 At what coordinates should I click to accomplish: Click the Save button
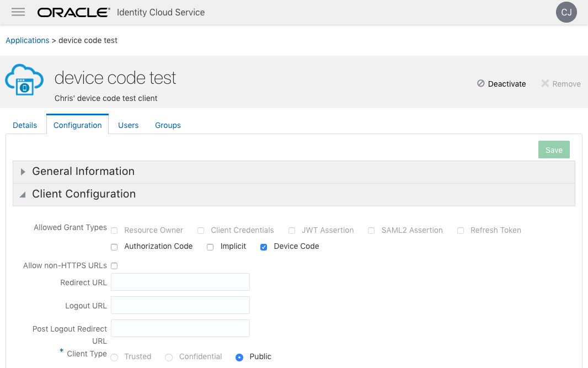[554, 150]
